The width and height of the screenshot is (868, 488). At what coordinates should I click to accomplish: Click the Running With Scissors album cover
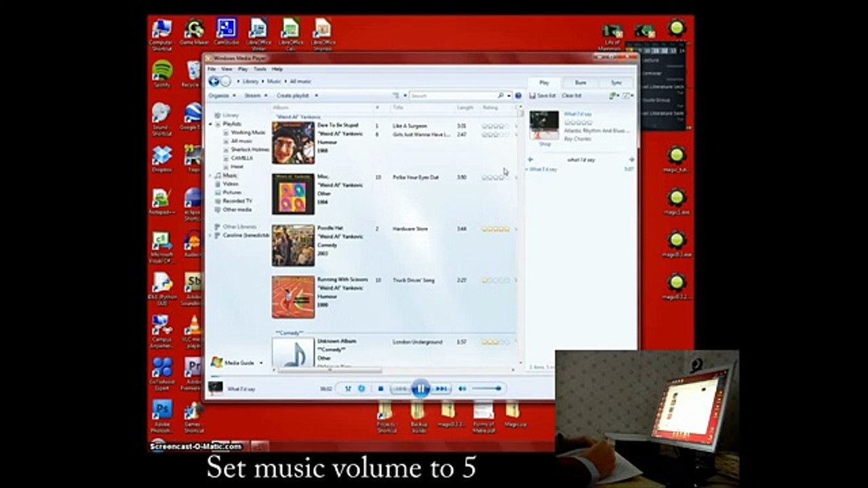[x=294, y=297]
